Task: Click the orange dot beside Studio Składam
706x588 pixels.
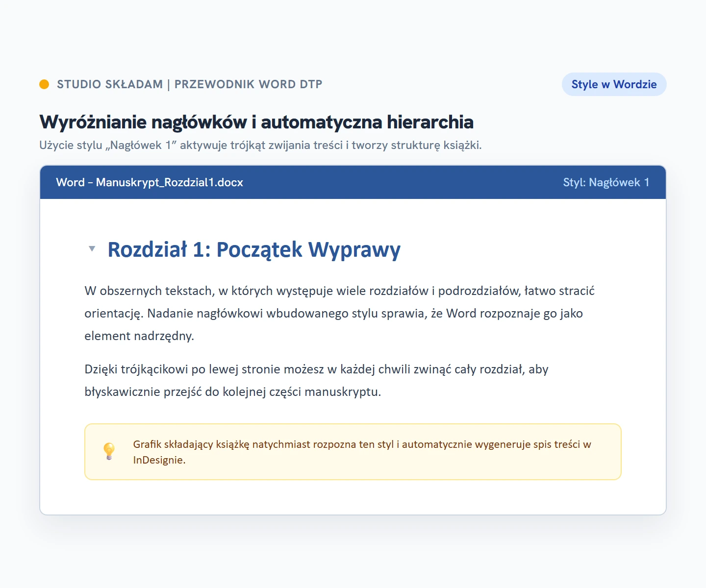Action: [44, 84]
